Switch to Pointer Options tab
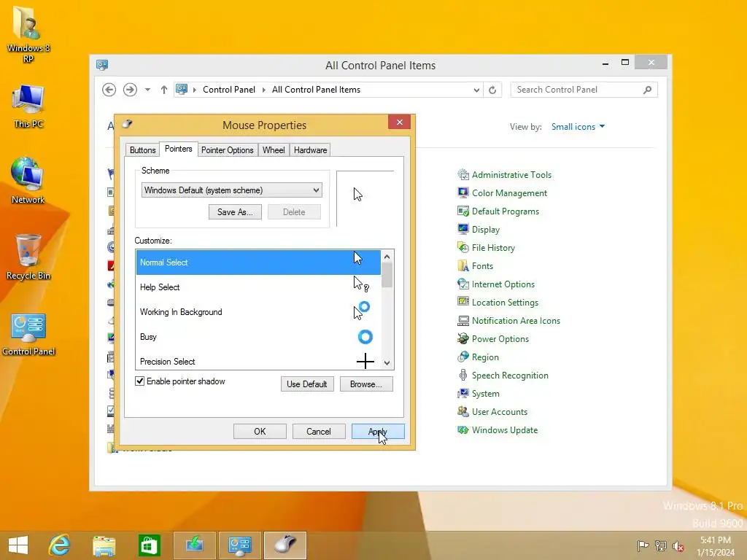Image resolution: width=747 pixels, height=560 pixels. tap(228, 150)
